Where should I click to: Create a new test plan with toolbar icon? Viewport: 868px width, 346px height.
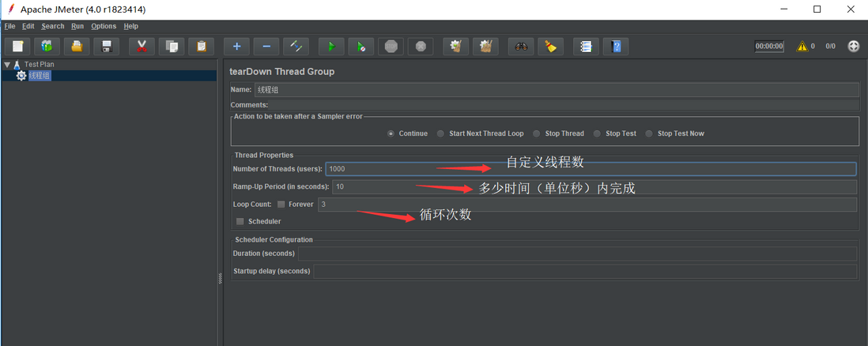pos(17,47)
